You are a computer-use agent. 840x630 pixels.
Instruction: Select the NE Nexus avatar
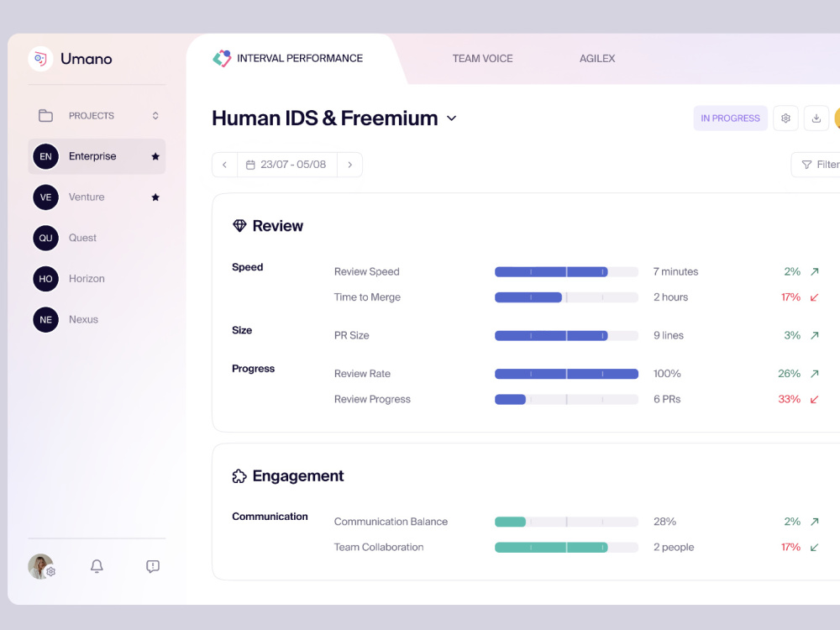coord(45,319)
